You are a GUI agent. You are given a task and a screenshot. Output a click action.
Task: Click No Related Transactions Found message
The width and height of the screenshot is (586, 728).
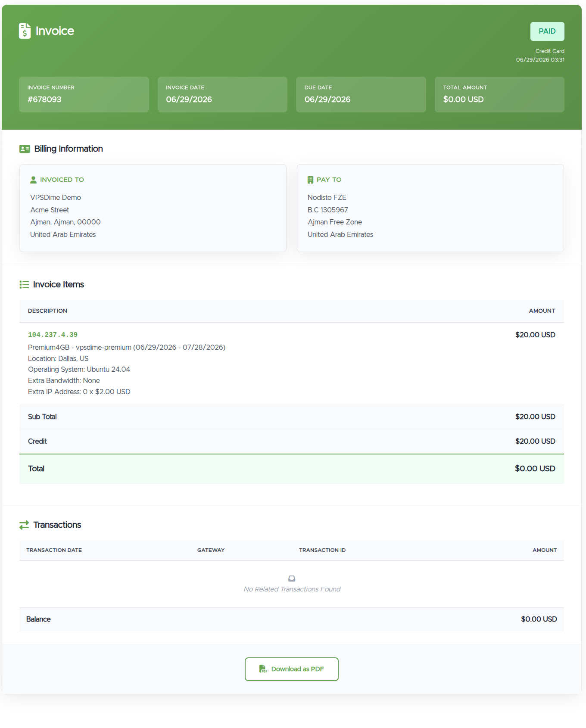click(x=292, y=589)
